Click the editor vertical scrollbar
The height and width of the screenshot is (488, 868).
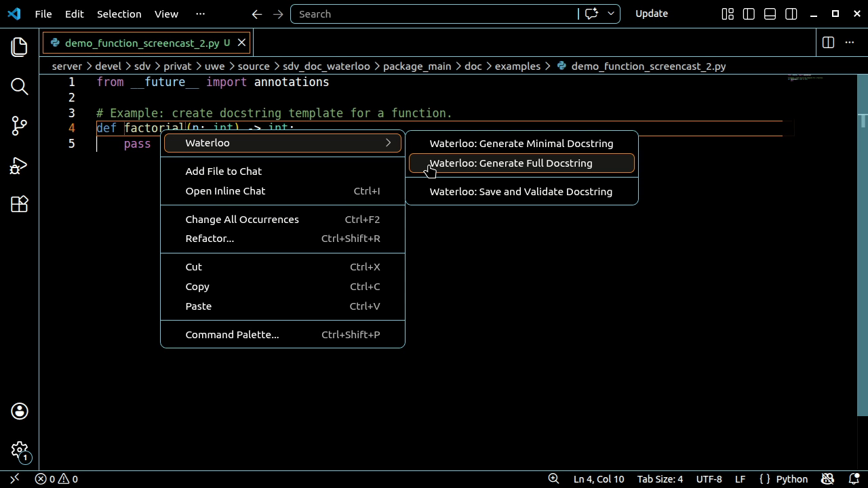tap(863, 244)
